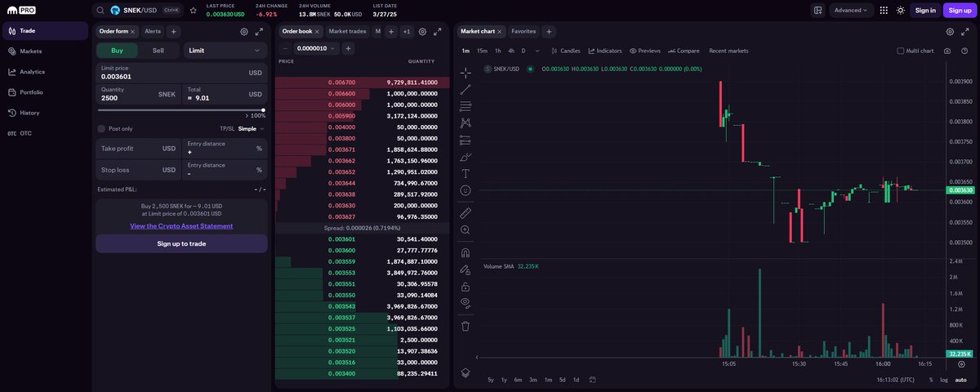The width and height of the screenshot is (980, 392).
Task: Click the quantity percentage slider handle
Action: coord(263,109)
